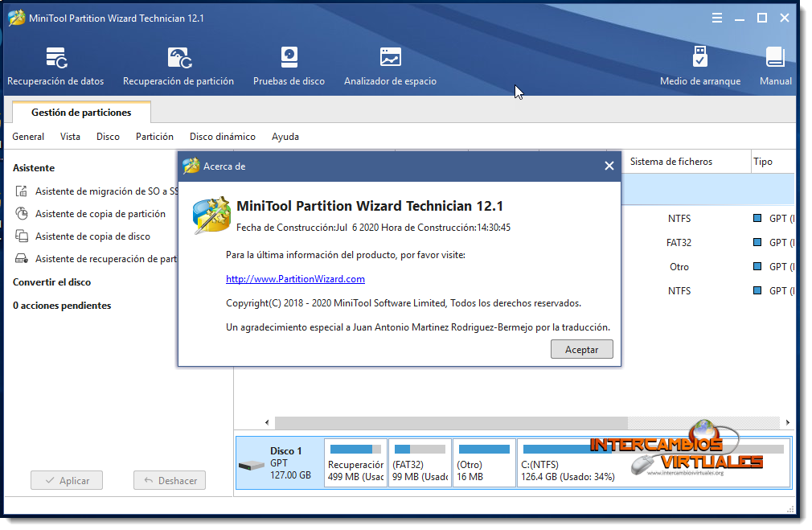812x530 pixels.
Task: Click the Sistema de ficheros column header
Action: [671, 162]
